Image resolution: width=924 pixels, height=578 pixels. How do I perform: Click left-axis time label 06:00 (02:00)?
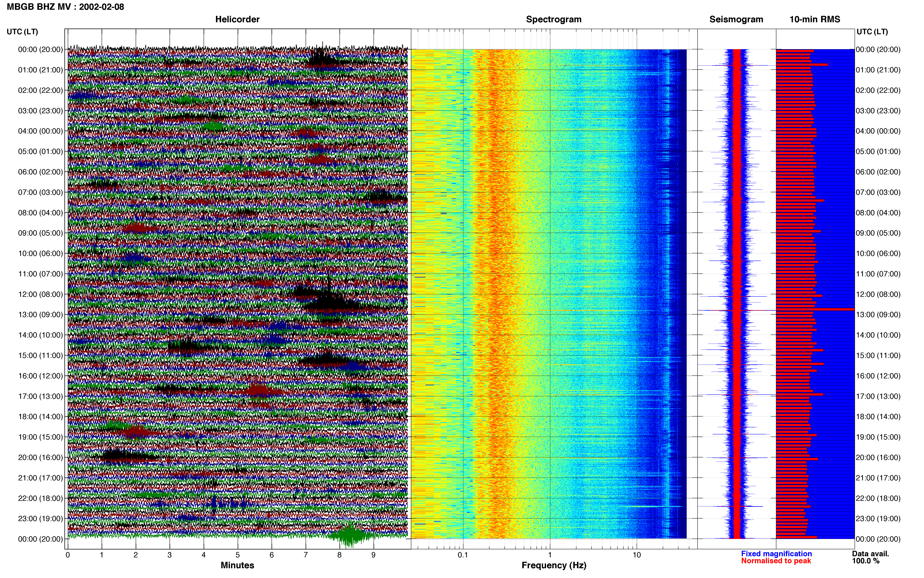click(41, 172)
